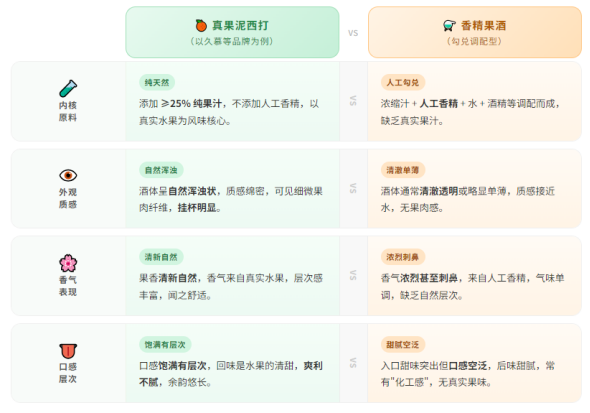Click the VS divider in 香气表现 row
Image resolution: width=590 pixels, height=413 pixels.
(x=353, y=275)
